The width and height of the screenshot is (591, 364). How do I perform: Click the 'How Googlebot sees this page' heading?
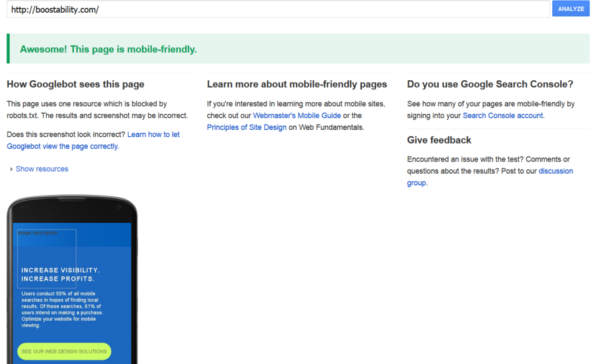[76, 84]
